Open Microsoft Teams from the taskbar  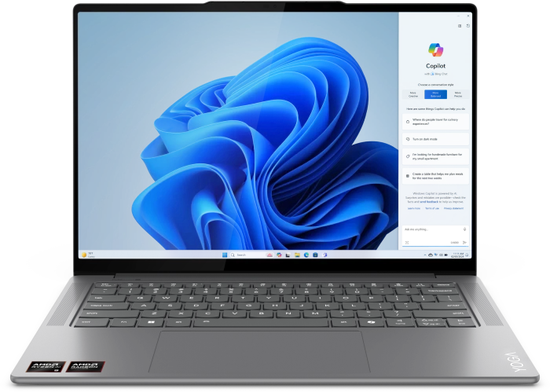324,255
